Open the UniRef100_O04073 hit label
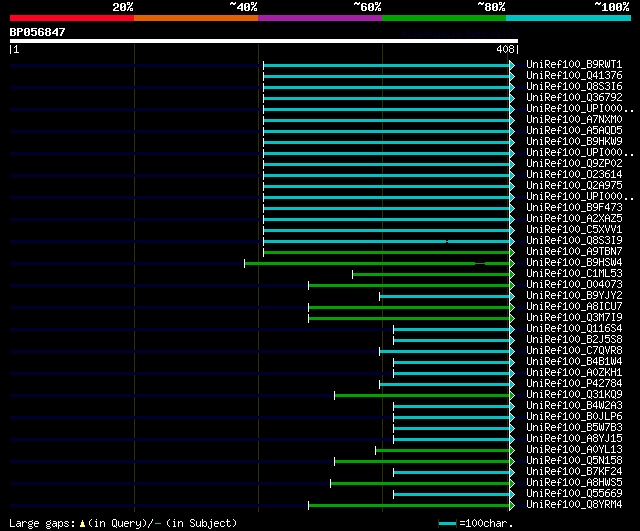This screenshot has width=640, height=531. pos(574,284)
